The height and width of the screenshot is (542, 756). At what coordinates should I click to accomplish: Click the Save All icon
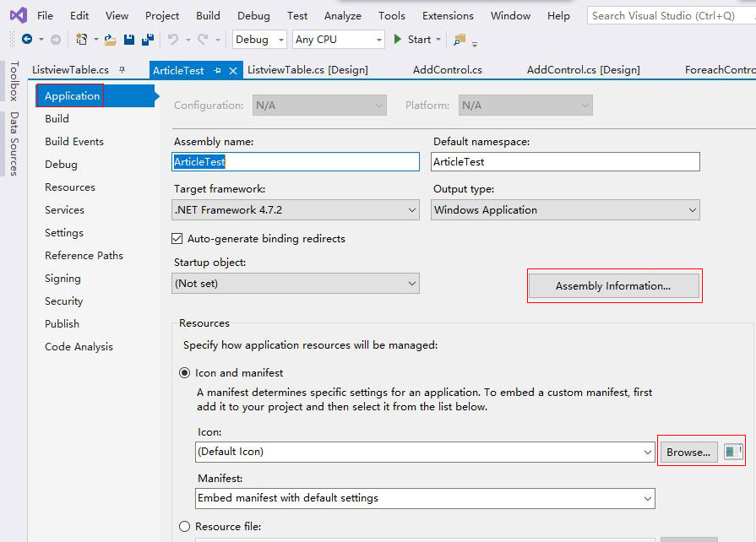tap(148, 40)
